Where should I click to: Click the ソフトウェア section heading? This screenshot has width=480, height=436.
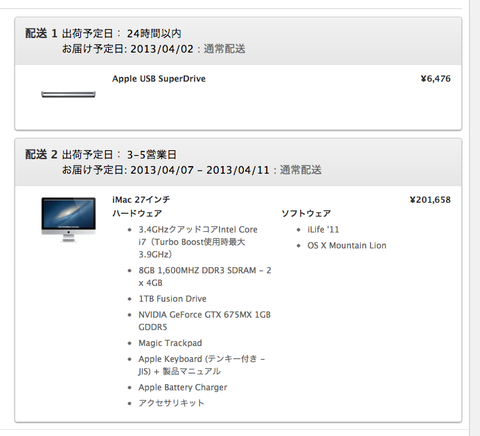click(306, 213)
